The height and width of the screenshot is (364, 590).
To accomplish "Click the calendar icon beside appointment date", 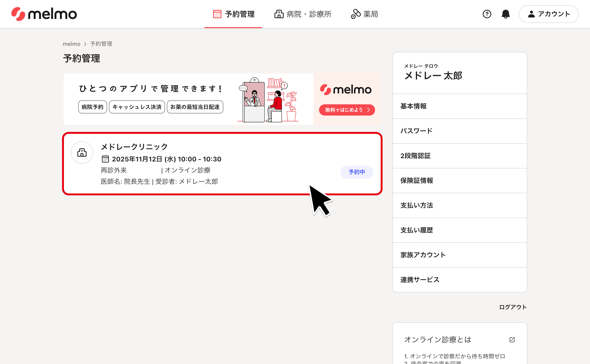I will (105, 159).
